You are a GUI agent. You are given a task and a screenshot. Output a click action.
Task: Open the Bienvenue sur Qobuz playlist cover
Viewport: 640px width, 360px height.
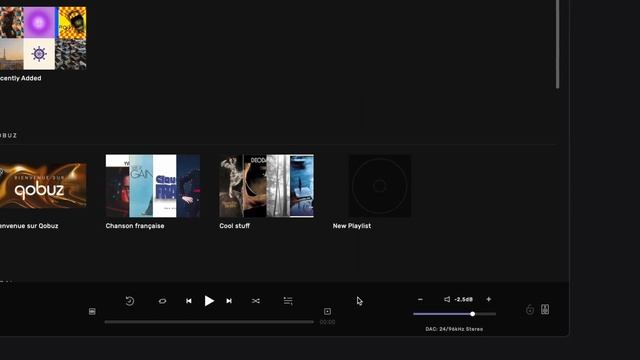pos(43,186)
